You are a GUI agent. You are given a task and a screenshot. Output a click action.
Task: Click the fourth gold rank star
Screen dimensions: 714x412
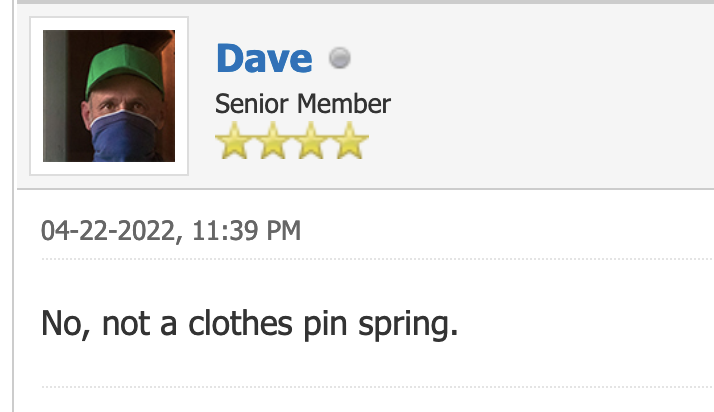[x=349, y=142]
